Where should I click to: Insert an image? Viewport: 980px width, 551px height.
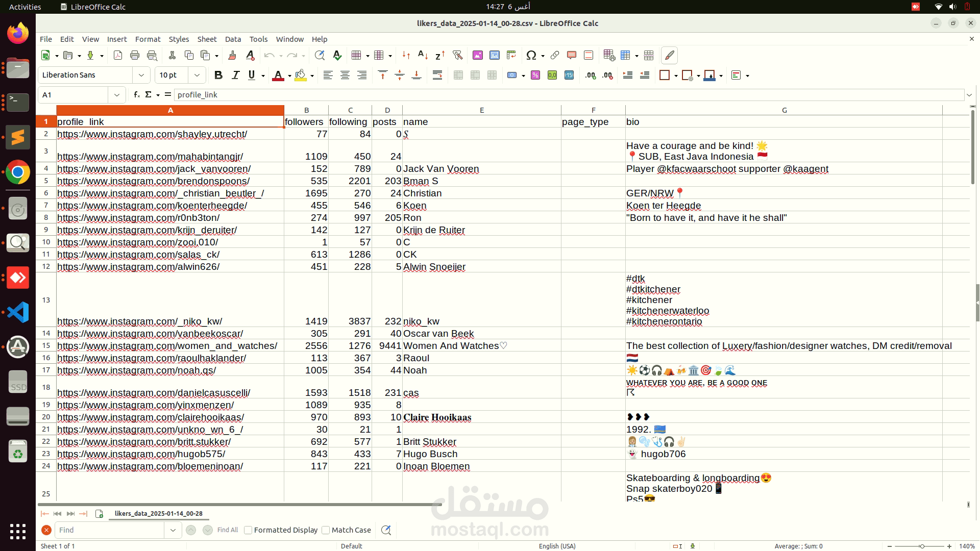[x=478, y=56]
